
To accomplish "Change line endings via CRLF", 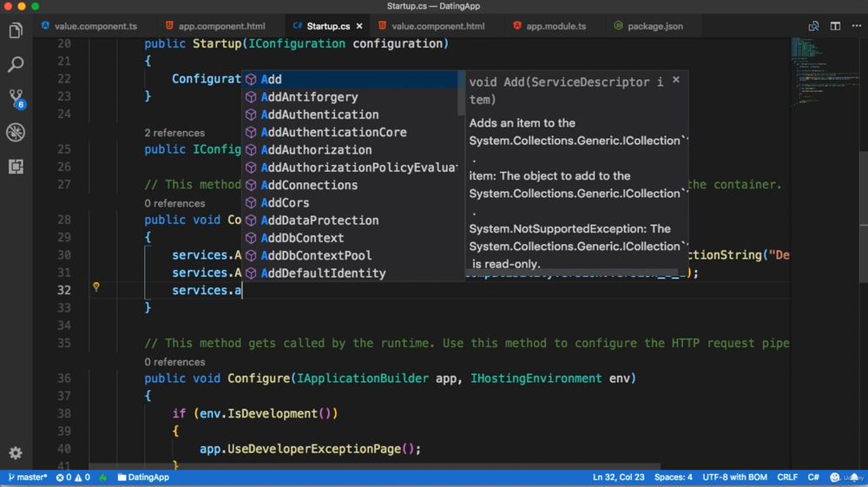I will (x=787, y=477).
